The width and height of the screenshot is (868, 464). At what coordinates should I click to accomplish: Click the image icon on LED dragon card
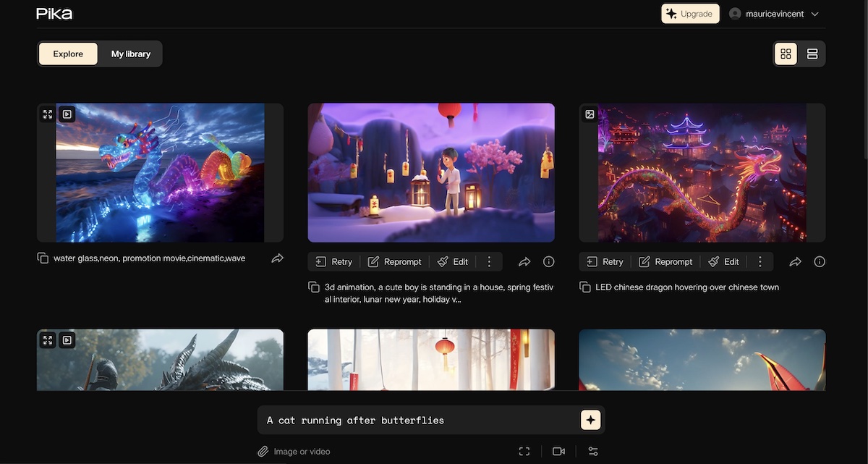[x=590, y=114]
